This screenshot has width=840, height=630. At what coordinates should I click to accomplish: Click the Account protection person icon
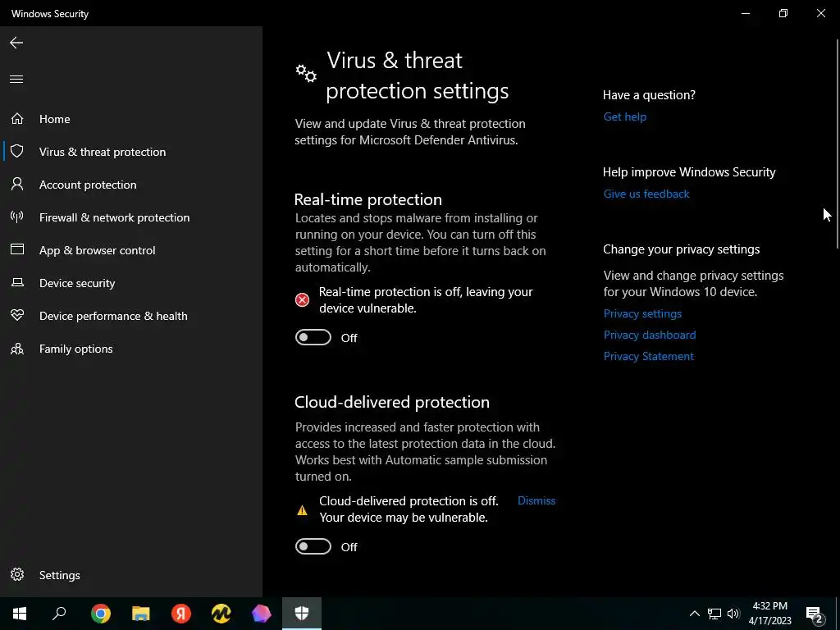(x=17, y=185)
